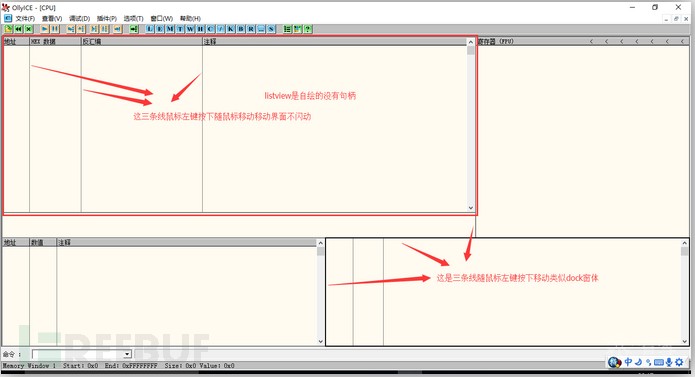Screen dimensions: 695x377
Task: Toggle Chinese 中 input mode
Action: coord(628,362)
